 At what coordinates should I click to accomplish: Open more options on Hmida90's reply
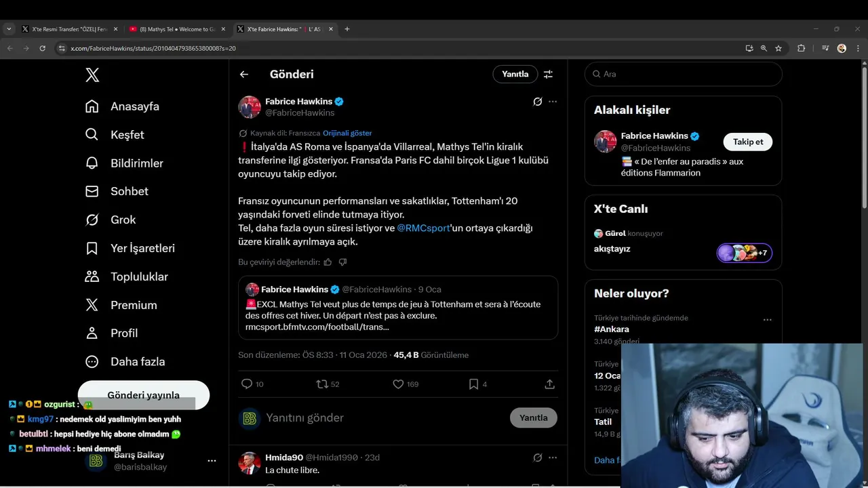point(553,457)
